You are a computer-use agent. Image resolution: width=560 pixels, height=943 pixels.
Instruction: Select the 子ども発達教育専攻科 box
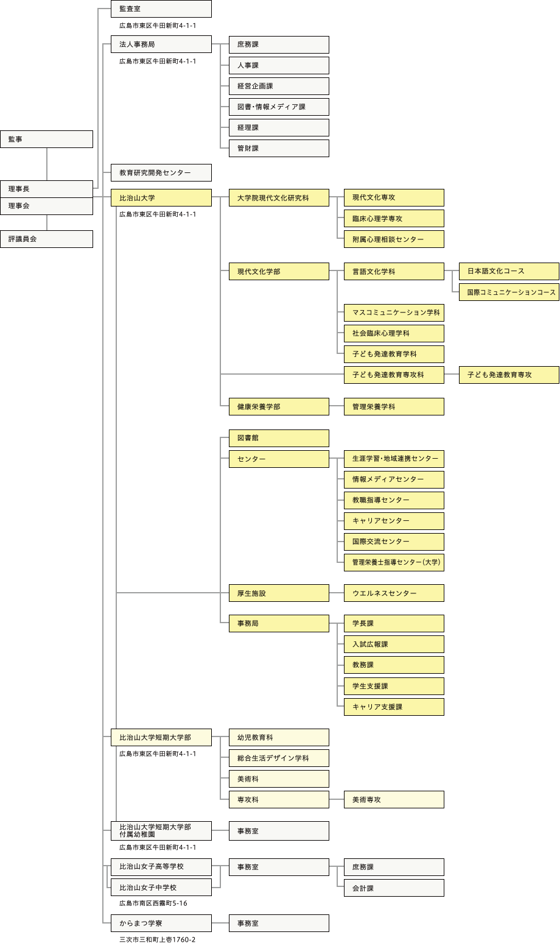(394, 375)
